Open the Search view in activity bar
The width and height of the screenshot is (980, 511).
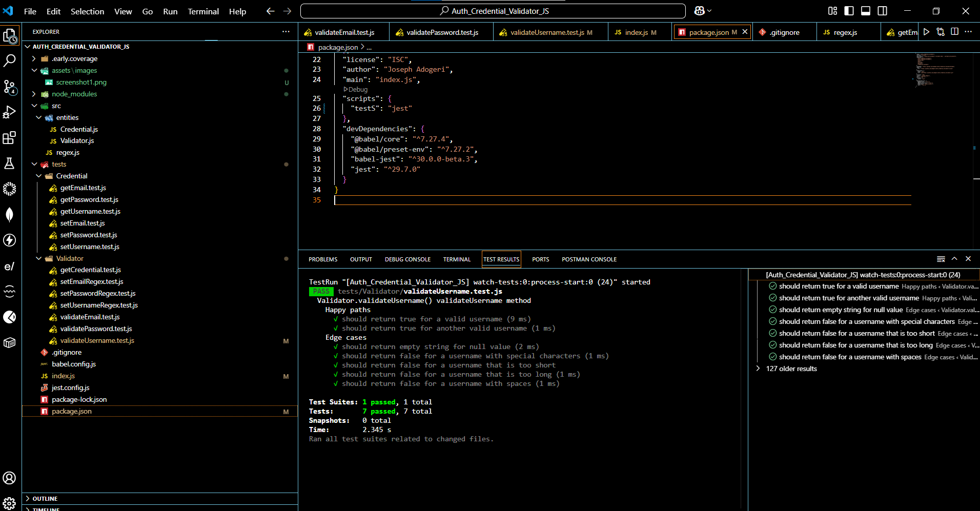point(10,60)
